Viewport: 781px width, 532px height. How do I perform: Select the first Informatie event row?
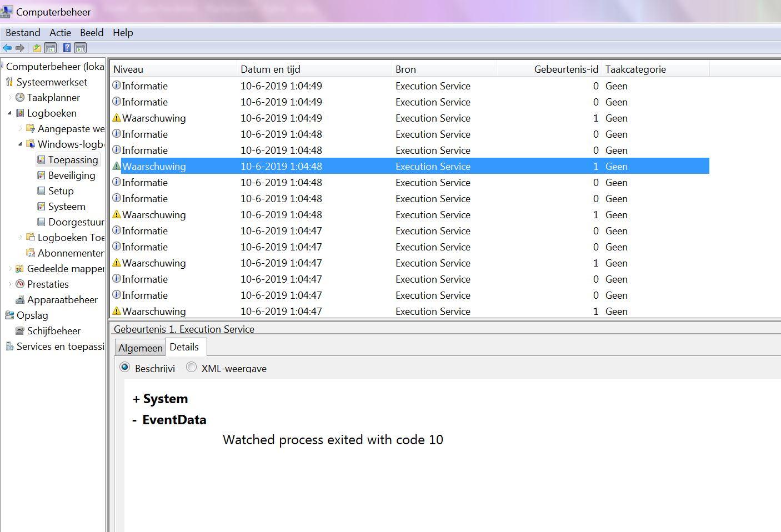click(x=410, y=86)
